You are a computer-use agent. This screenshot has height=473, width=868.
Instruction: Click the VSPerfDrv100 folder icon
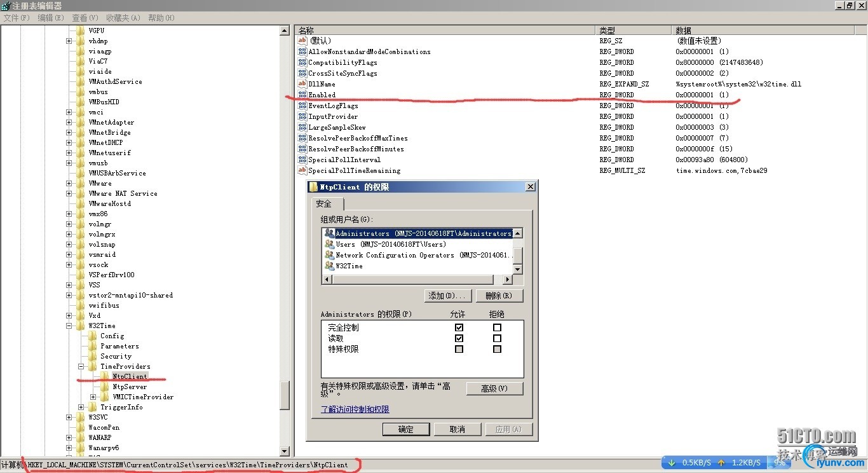point(80,275)
